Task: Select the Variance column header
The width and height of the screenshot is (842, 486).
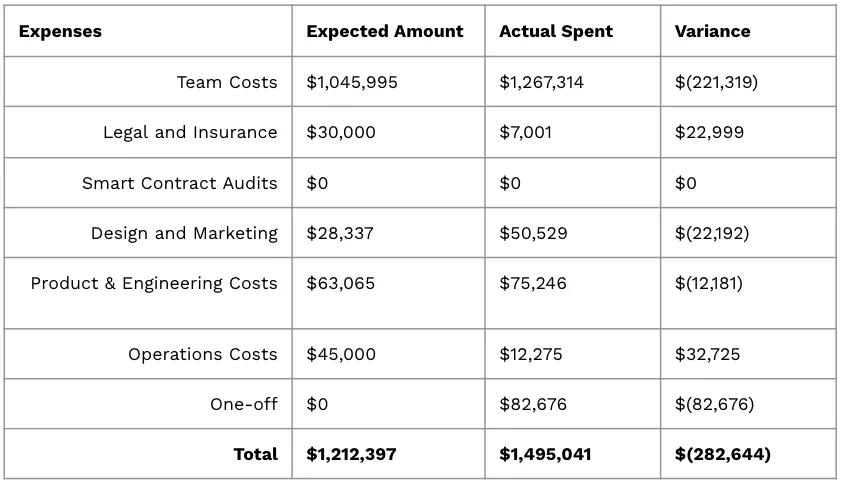Action: (x=712, y=32)
